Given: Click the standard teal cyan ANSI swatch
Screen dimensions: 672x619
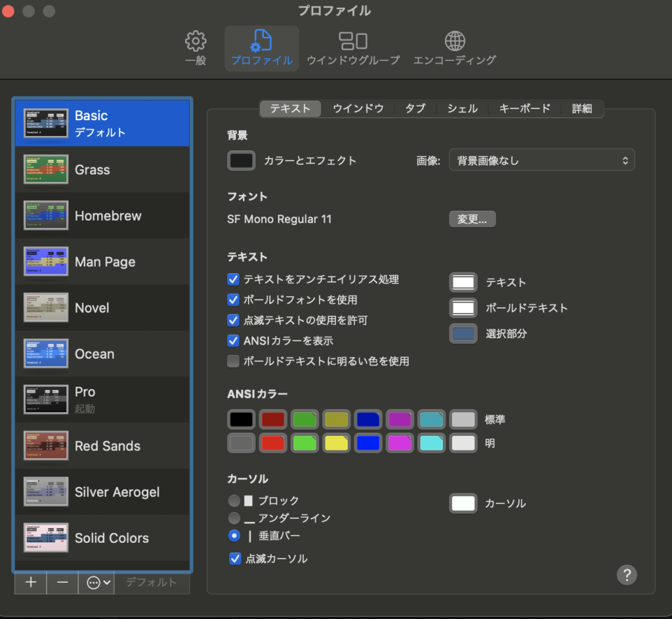Looking at the screenshot, I should point(432,419).
